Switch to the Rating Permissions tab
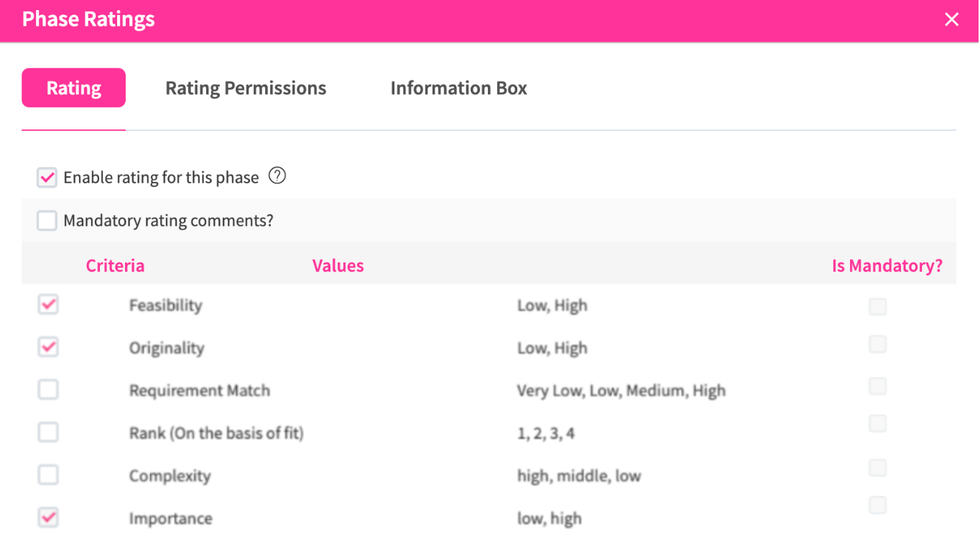 246,88
